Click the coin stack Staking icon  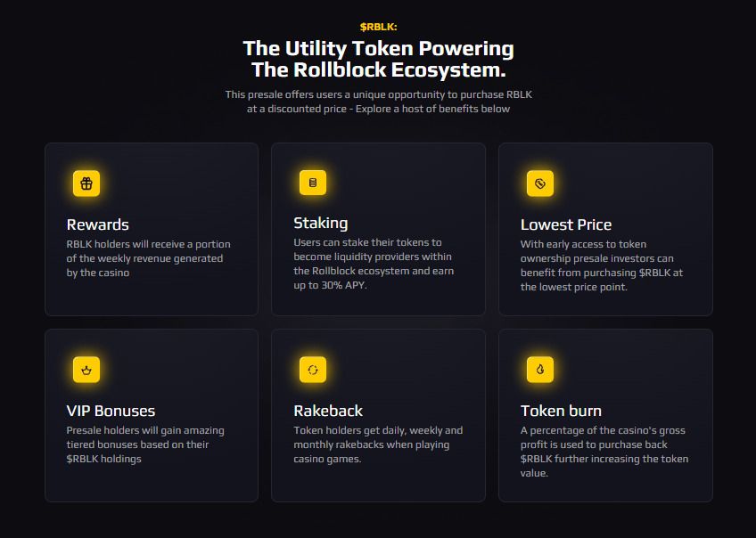click(x=313, y=183)
